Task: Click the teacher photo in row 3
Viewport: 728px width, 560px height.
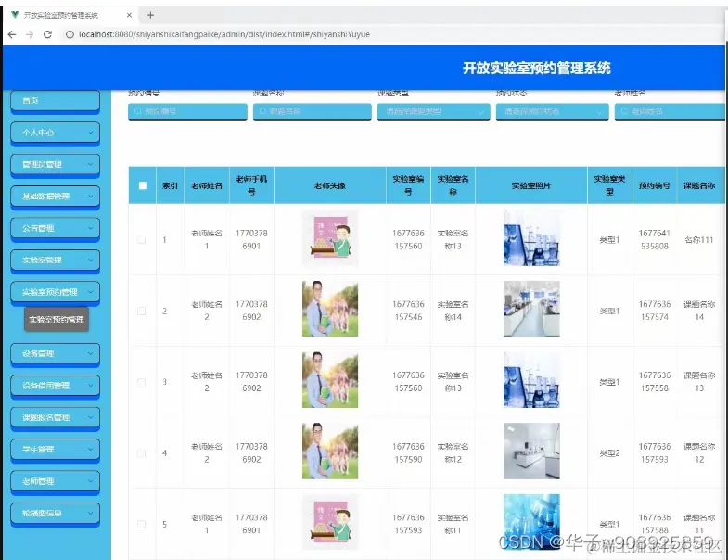Action: point(330,380)
